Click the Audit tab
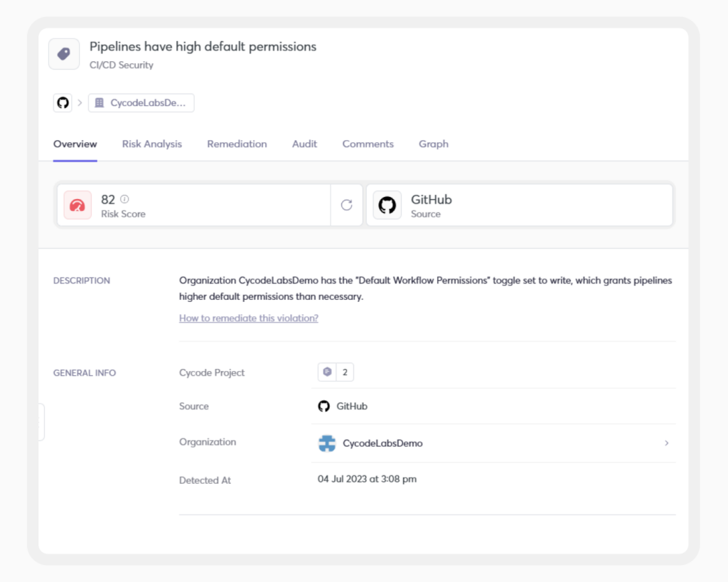728x582 pixels. [x=304, y=144]
